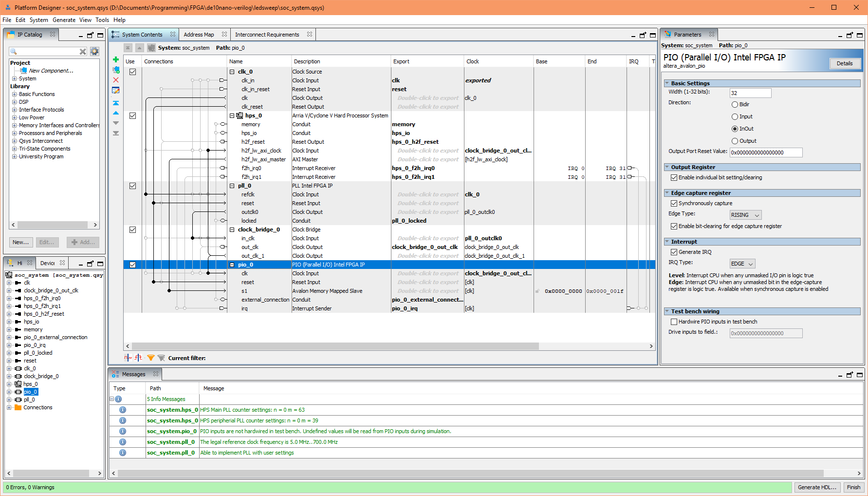The image size is (868, 496).
Task: Click the Output Port Reset Value field
Action: click(766, 153)
